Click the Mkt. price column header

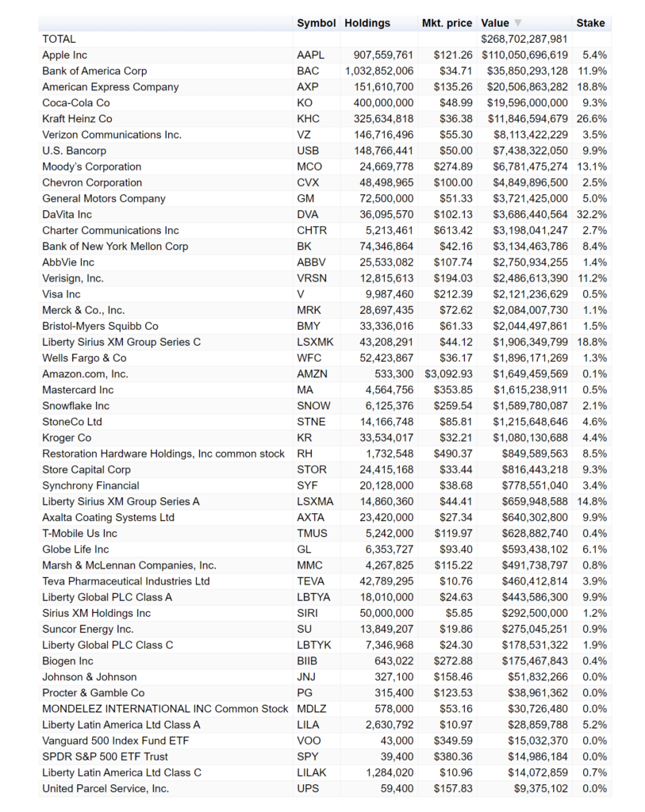(447, 23)
